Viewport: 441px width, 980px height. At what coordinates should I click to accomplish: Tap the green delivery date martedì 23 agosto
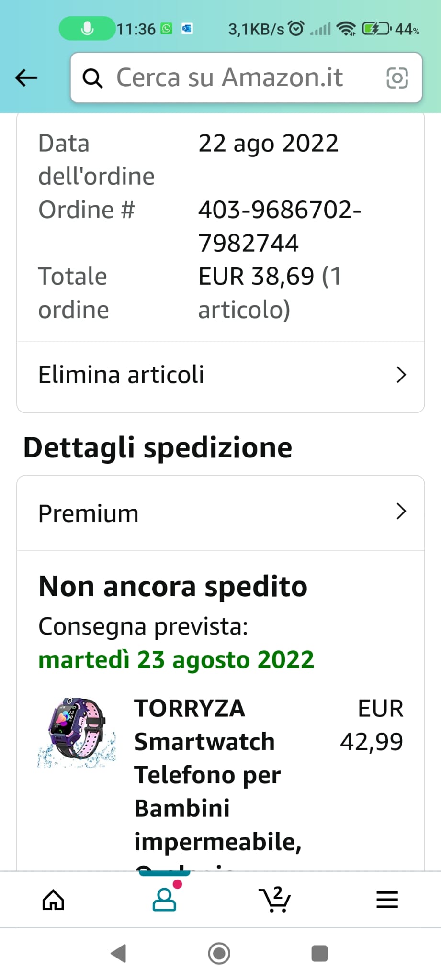tap(176, 660)
